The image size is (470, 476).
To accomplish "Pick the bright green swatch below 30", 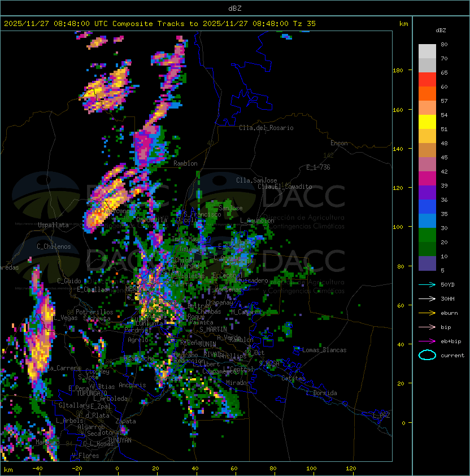I will point(427,235).
